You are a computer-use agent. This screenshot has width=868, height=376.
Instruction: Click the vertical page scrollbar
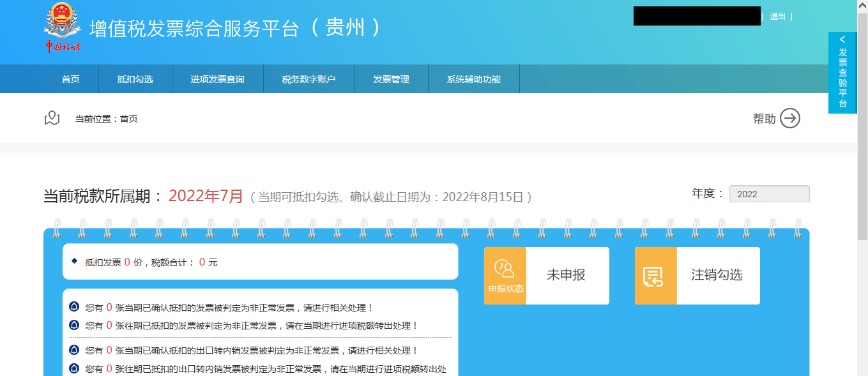[x=862, y=192]
